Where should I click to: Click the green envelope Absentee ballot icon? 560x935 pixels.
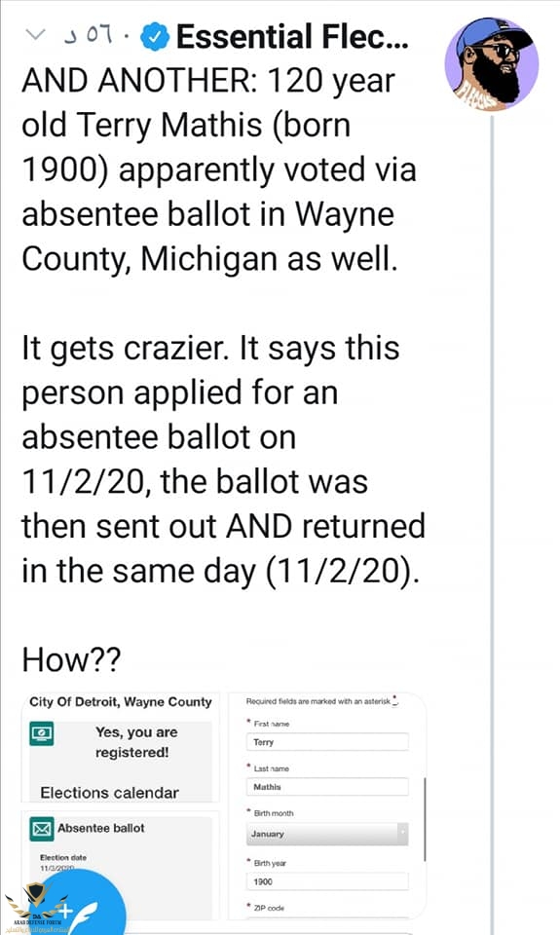point(42,829)
